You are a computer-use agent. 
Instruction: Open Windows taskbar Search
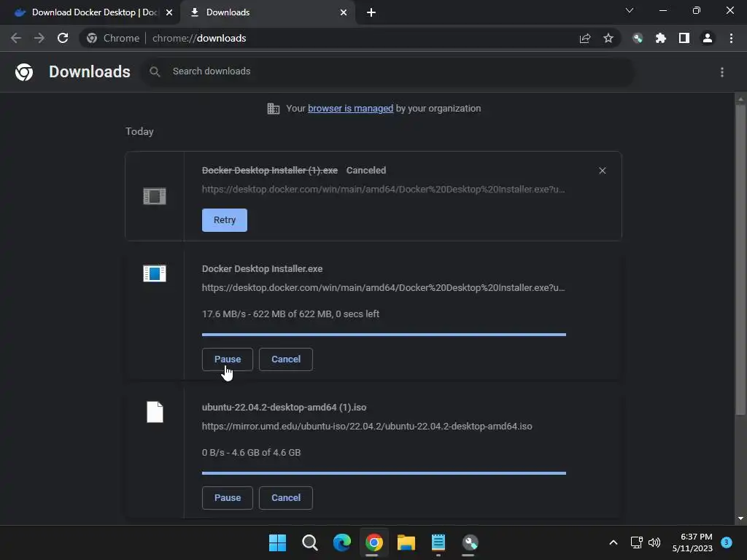309,542
